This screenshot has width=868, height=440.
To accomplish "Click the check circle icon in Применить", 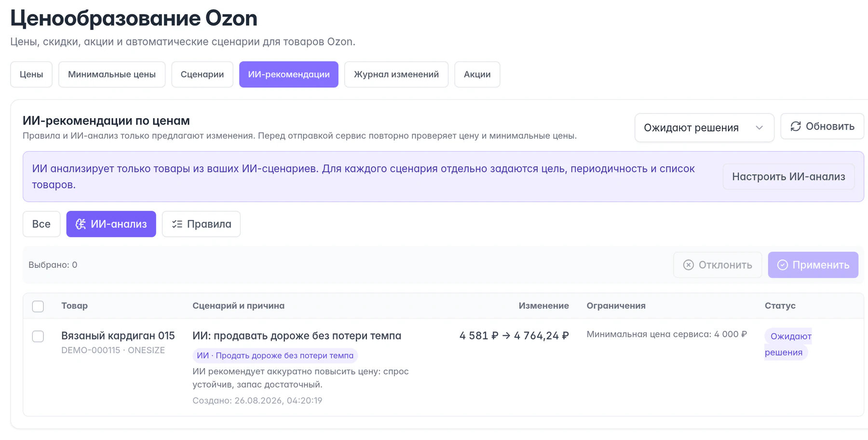I will (x=783, y=265).
